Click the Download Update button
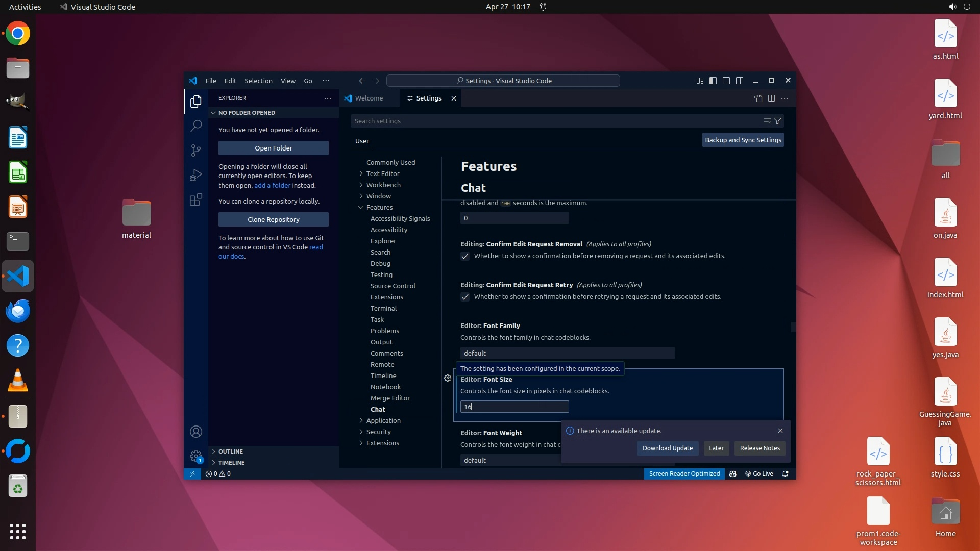Image resolution: width=980 pixels, height=551 pixels. [x=667, y=448]
